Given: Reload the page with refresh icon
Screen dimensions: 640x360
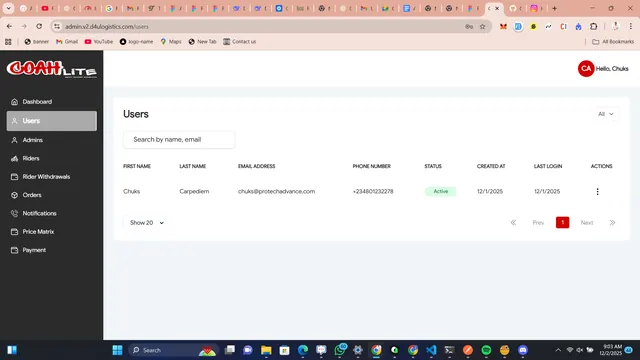Looking at the screenshot, I should (39, 26).
